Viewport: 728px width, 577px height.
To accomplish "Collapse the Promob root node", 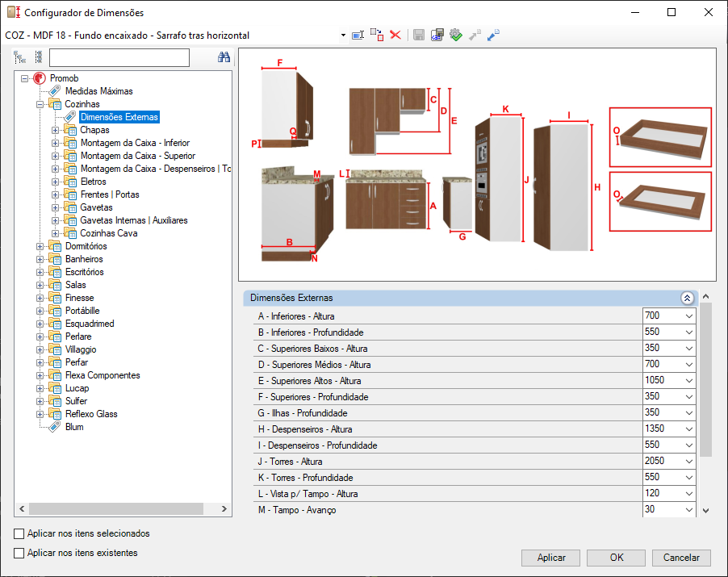I will pyautogui.click(x=24, y=78).
